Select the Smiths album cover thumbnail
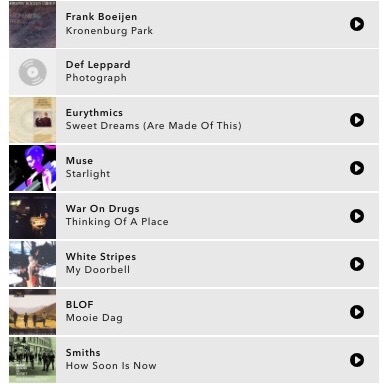Viewport: 388px width, 384px height. (32, 360)
